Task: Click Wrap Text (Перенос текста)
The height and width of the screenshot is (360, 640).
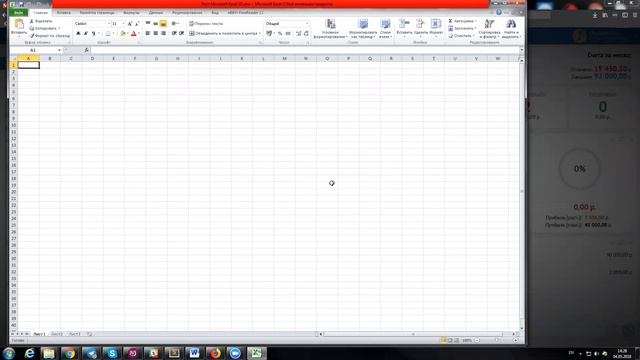Action: (206, 24)
